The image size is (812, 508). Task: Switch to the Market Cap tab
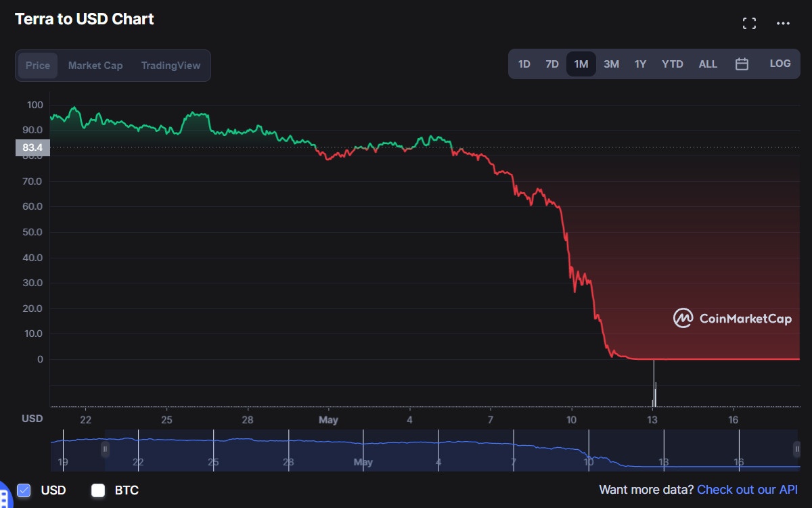[95, 66]
